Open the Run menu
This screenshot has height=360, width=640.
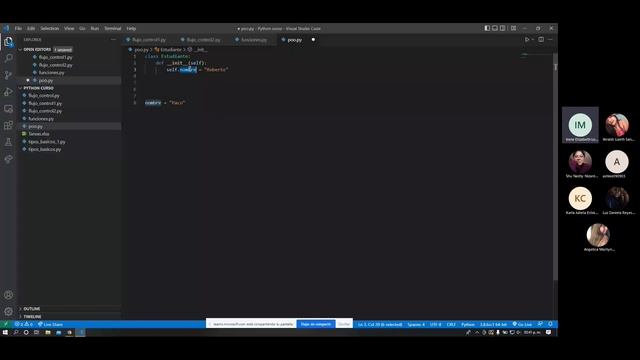95,28
